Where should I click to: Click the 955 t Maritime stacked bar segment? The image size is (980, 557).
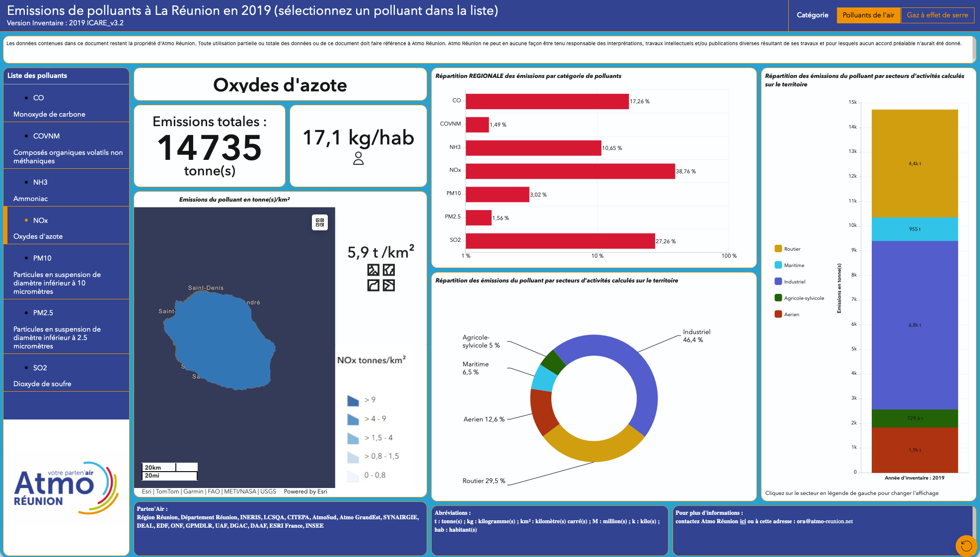[914, 229]
